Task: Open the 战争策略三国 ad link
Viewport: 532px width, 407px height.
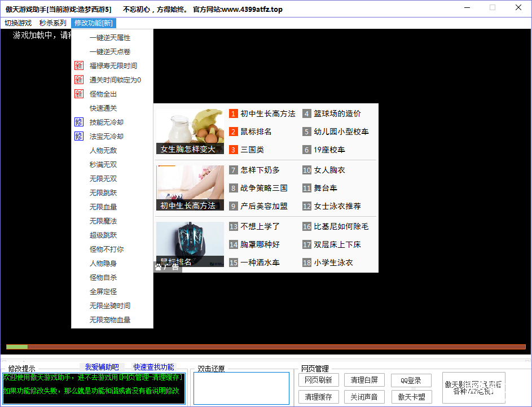Action: click(x=264, y=188)
